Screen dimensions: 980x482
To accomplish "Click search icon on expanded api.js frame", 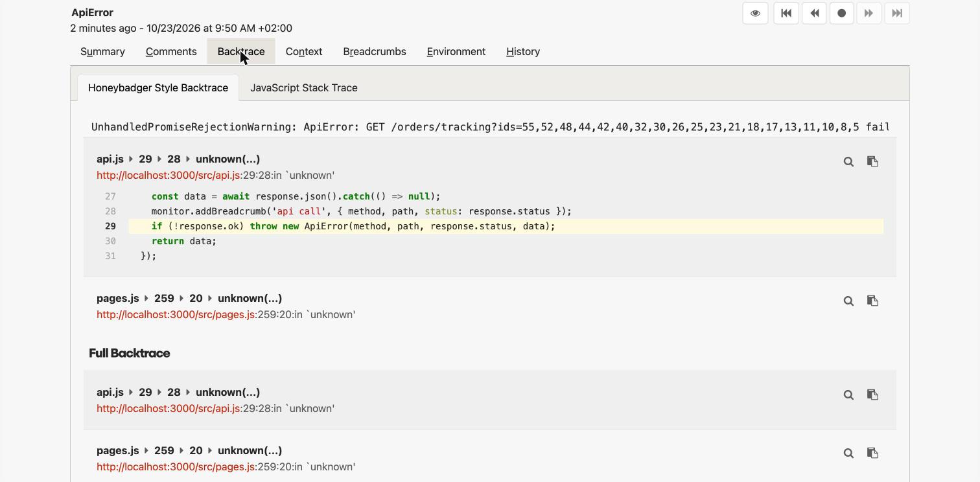I will [x=848, y=161].
